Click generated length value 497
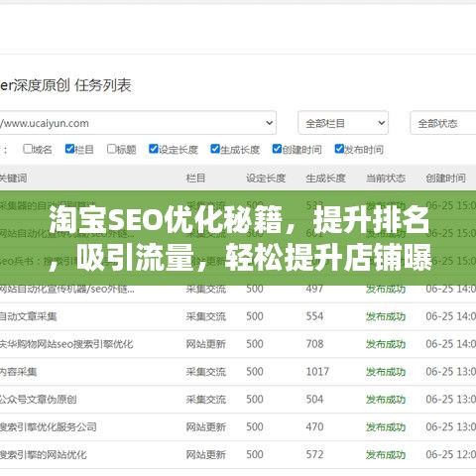Screen dimensions: 476x476 (314, 289)
